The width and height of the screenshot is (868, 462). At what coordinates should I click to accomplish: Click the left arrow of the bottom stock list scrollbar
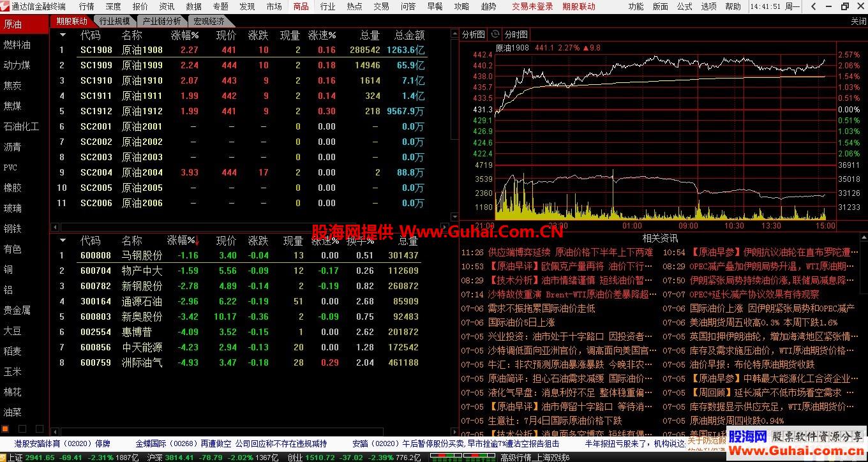pos(55,432)
